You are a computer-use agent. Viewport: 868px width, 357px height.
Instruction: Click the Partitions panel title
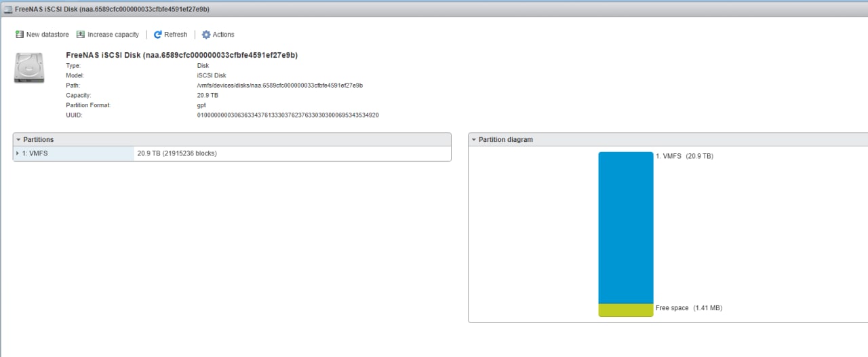tap(38, 140)
